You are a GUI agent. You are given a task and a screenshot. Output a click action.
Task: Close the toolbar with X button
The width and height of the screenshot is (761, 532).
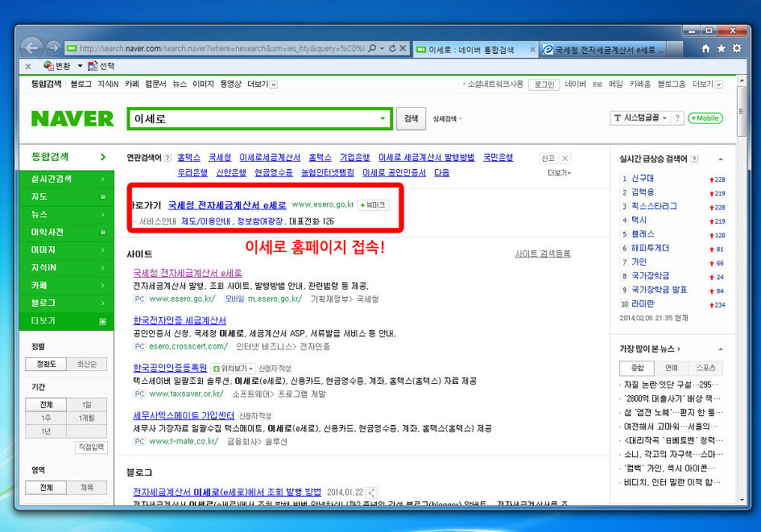click(x=28, y=67)
